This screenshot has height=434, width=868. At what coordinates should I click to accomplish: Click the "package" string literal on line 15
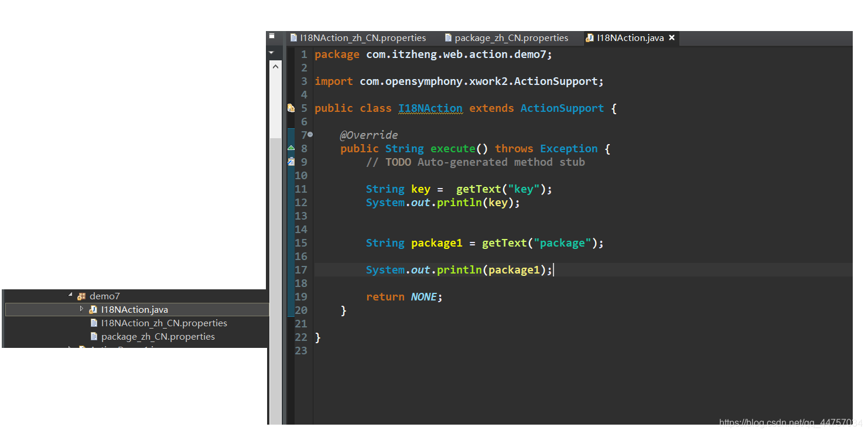pos(562,243)
